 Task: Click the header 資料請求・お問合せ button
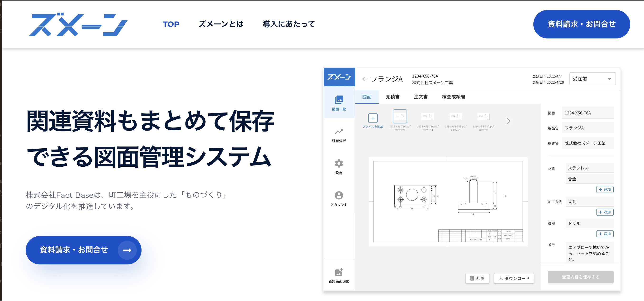point(582,24)
